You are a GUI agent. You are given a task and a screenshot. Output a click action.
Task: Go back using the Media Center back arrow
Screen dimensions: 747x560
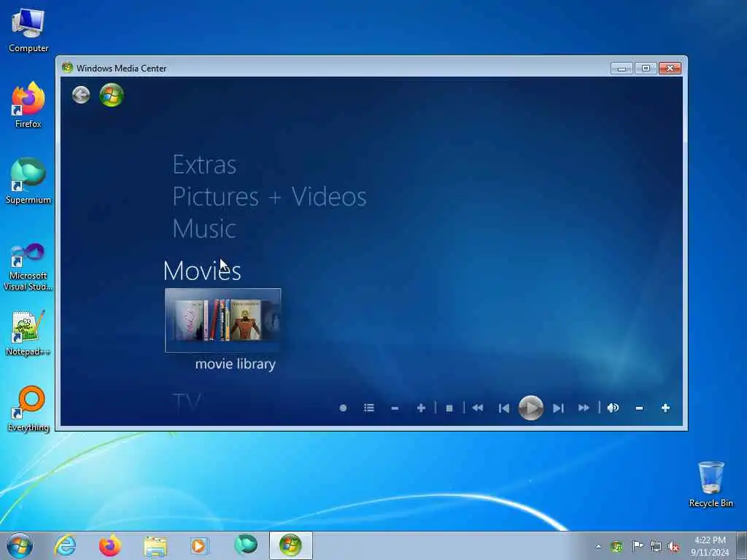click(x=81, y=95)
